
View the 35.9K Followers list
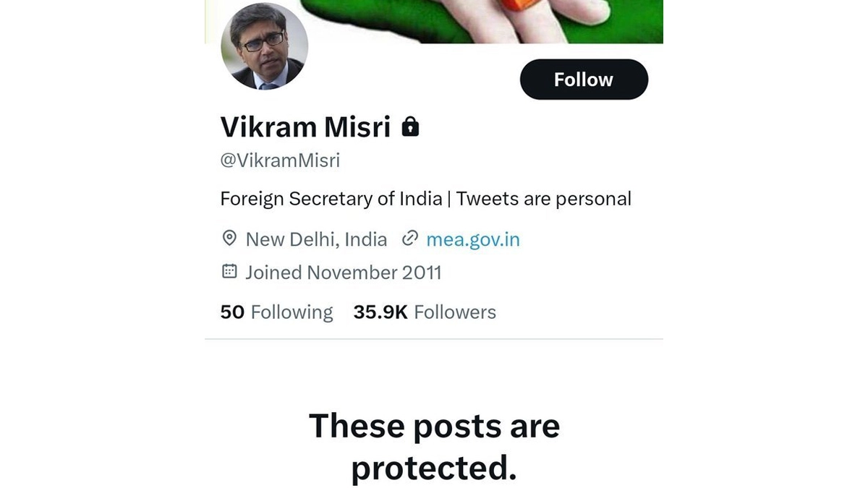[425, 312]
